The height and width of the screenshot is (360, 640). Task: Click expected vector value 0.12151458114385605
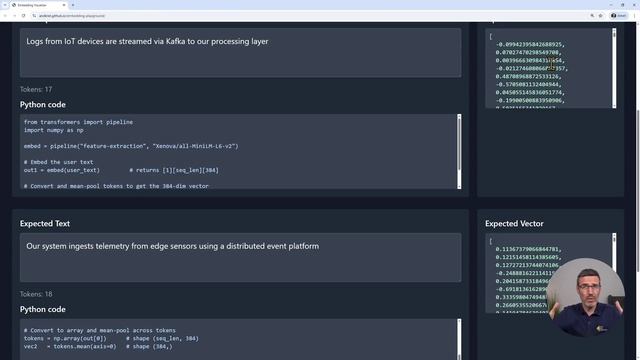click(x=529, y=257)
